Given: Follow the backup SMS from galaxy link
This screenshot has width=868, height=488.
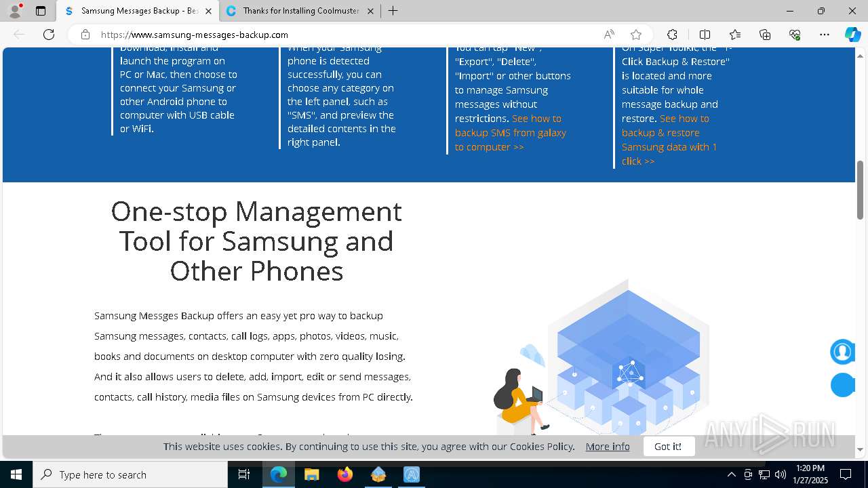Looking at the screenshot, I should (511, 133).
